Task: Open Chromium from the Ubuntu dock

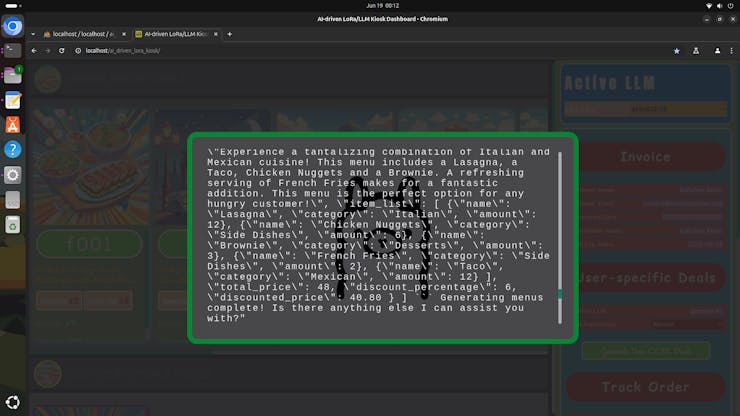Action: tap(13, 26)
